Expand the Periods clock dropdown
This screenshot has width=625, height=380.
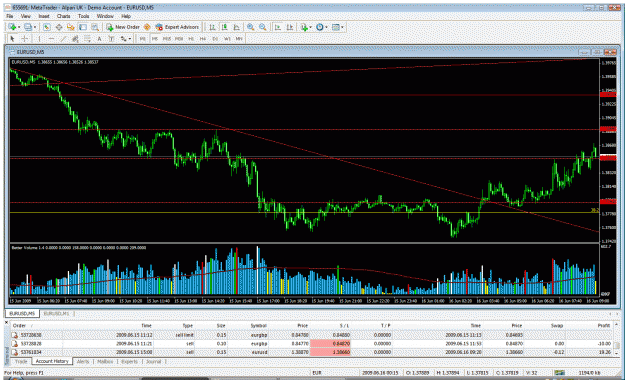pos(326,27)
